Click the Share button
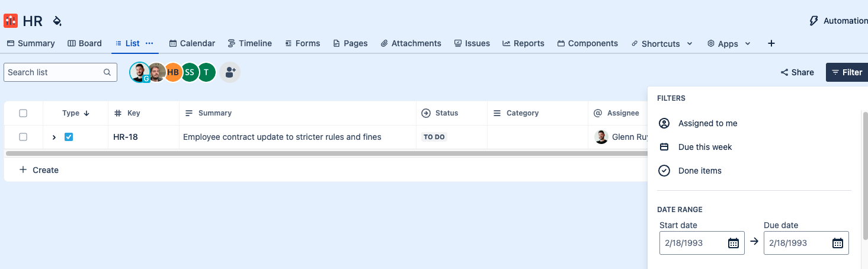The image size is (868, 269). pyautogui.click(x=797, y=72)
